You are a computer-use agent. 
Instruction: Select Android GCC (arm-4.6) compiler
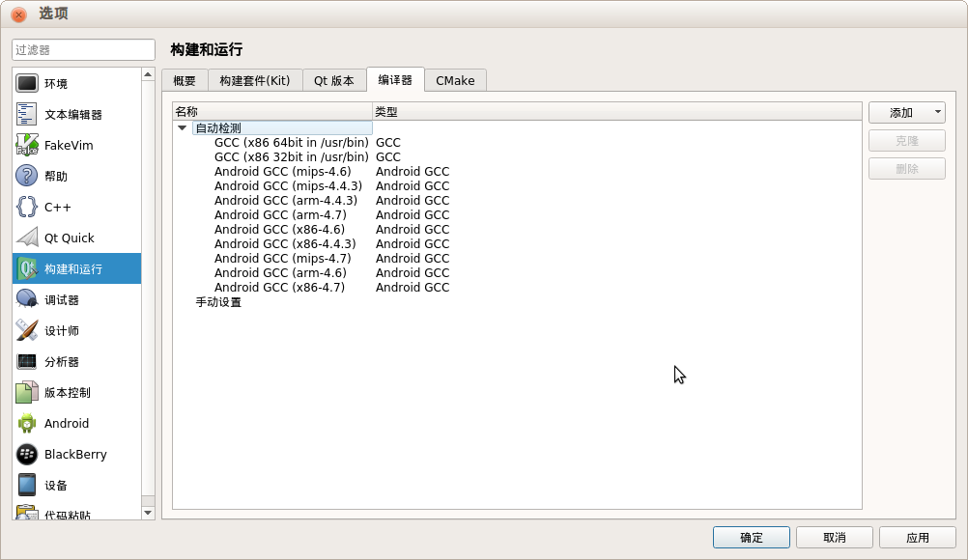coord(280,273)
